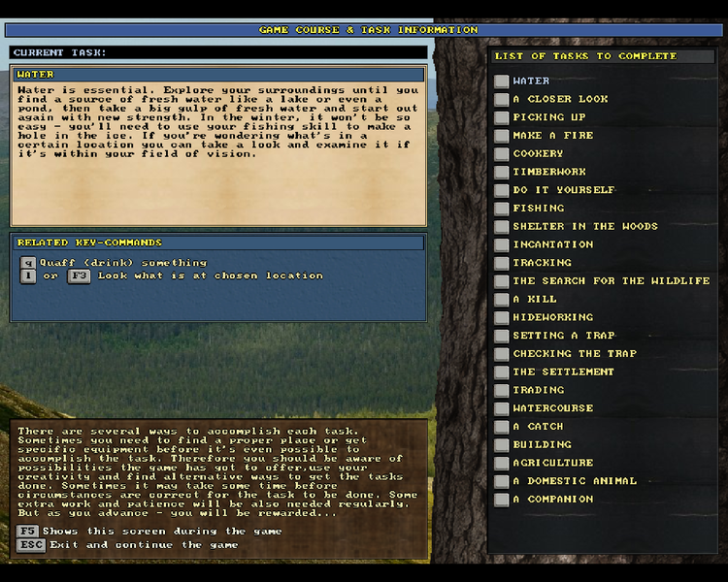Toggle the Fishing task checkbox
The height and width of the screenshot is (582, 728).
click(x=501, y=209)
